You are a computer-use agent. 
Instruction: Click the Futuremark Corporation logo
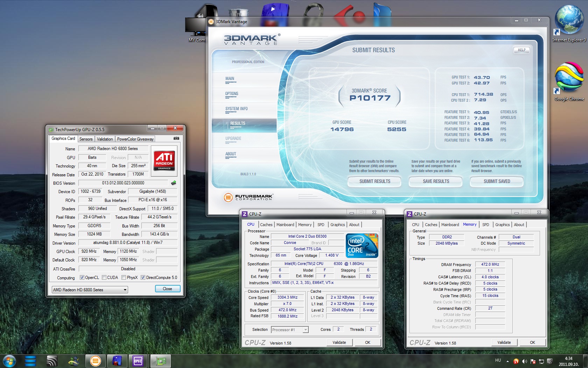248,197
